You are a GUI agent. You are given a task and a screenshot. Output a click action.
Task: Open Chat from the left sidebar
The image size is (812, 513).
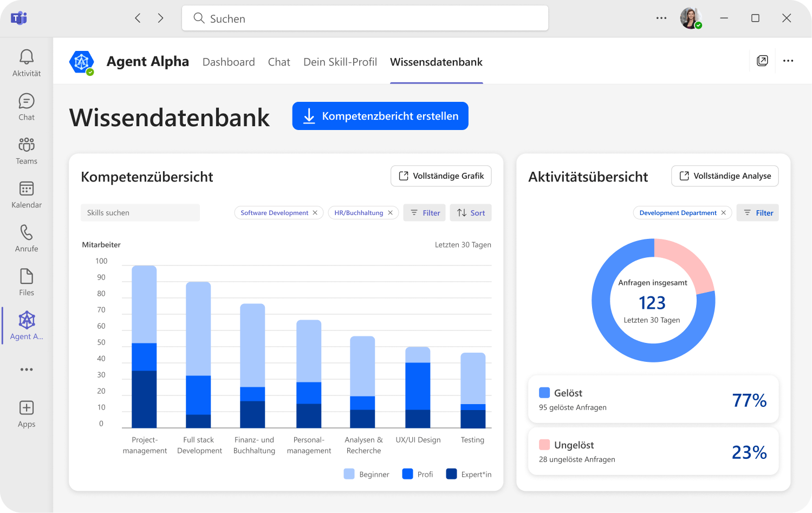(27, 102)
